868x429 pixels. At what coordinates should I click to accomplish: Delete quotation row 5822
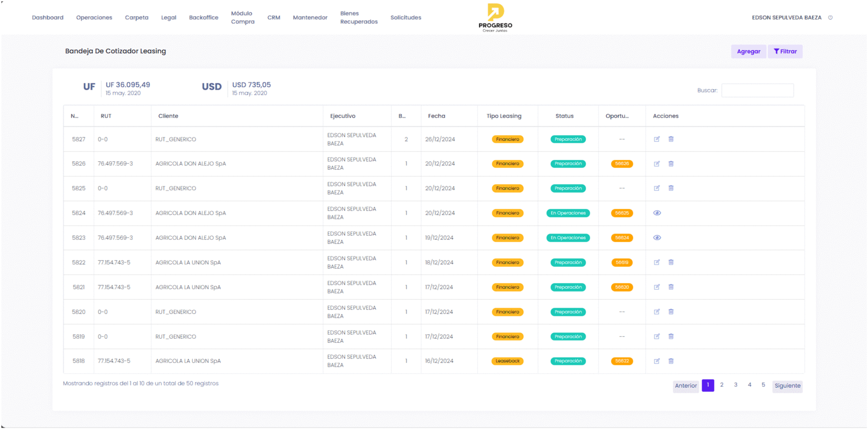(671, 262)
